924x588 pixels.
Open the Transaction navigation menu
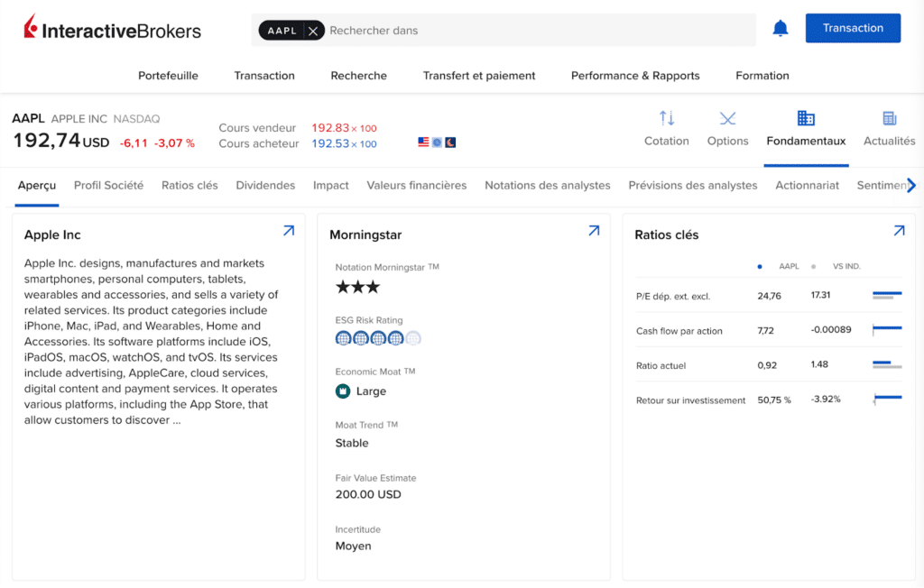click(264, 76)
